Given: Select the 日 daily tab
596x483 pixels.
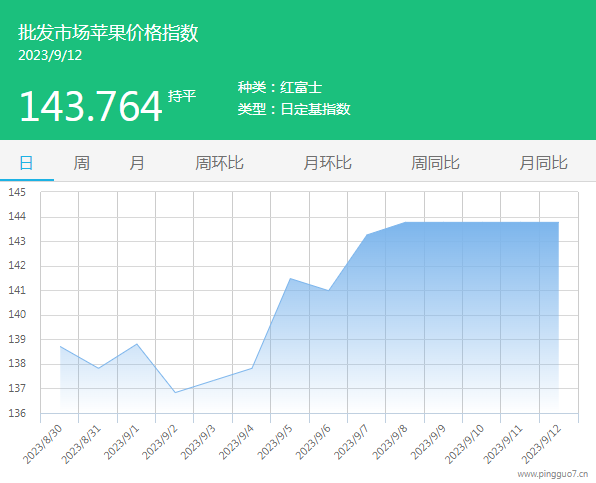Looking at the screenshot, I should [x=27, y=163].
